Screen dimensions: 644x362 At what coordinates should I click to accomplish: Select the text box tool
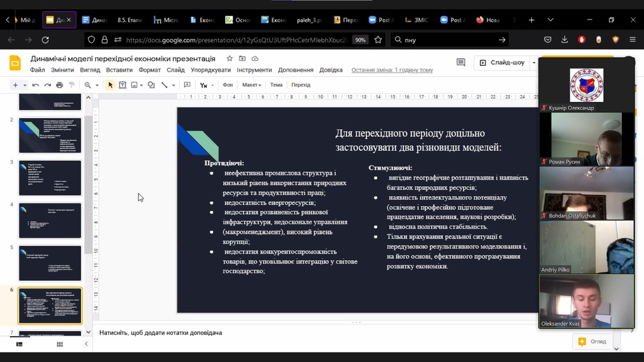[x=123, y=85]
